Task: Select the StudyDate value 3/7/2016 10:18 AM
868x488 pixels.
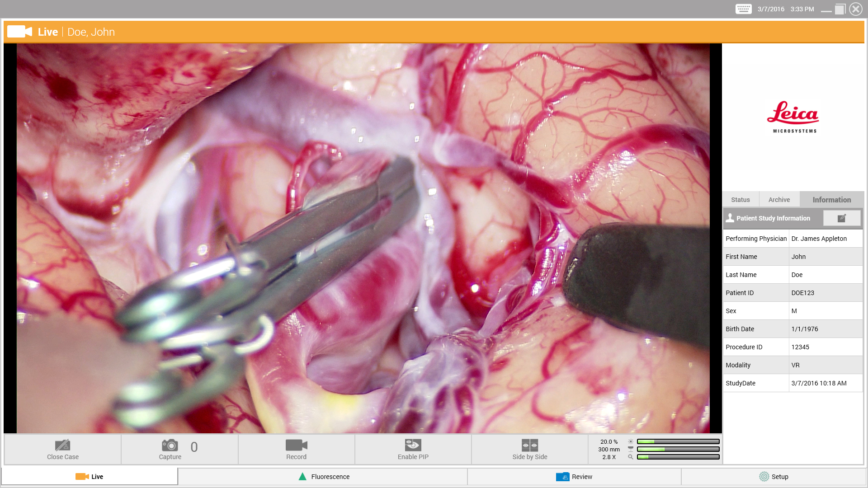Action: pyautogui.click(x=819, y=383)
